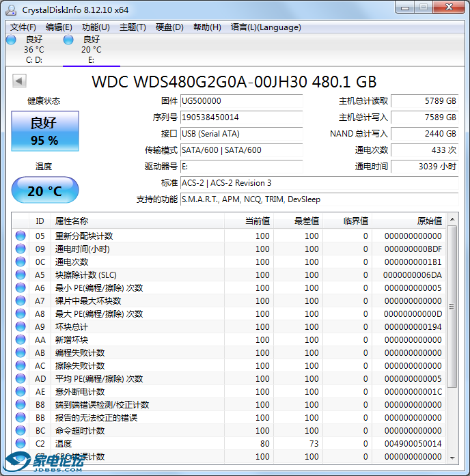470x476 pixels.
Task: Click the status orb on row B8 端到端错误检测
Action: (x=20, y=404)
